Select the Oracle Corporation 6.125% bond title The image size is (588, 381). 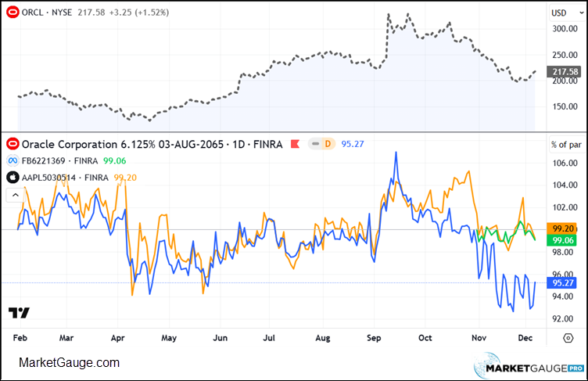tap(149, 145)
